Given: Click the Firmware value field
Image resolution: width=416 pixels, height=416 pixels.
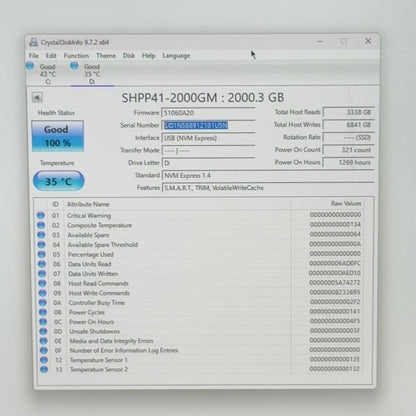Looking at the screenshot, I should (208, 113).
